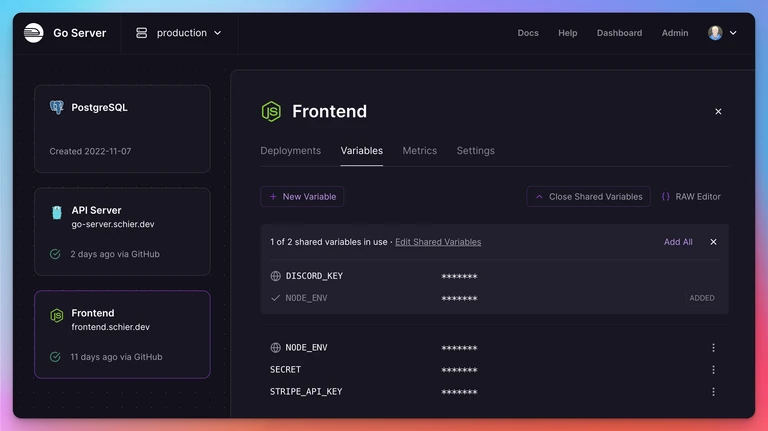
Task: Open the three-dot menu for NODE_ENV variable
Action: (713, 348)
